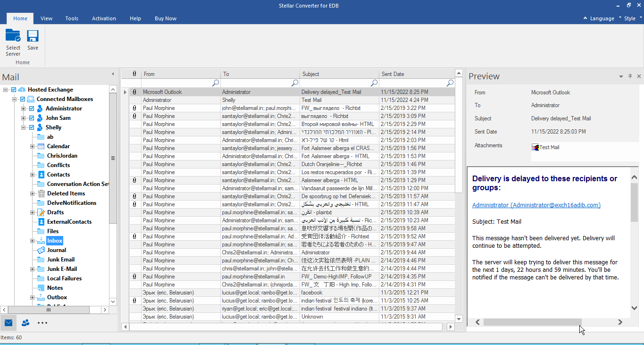Click the Journal folder icon

pos(41,250)
